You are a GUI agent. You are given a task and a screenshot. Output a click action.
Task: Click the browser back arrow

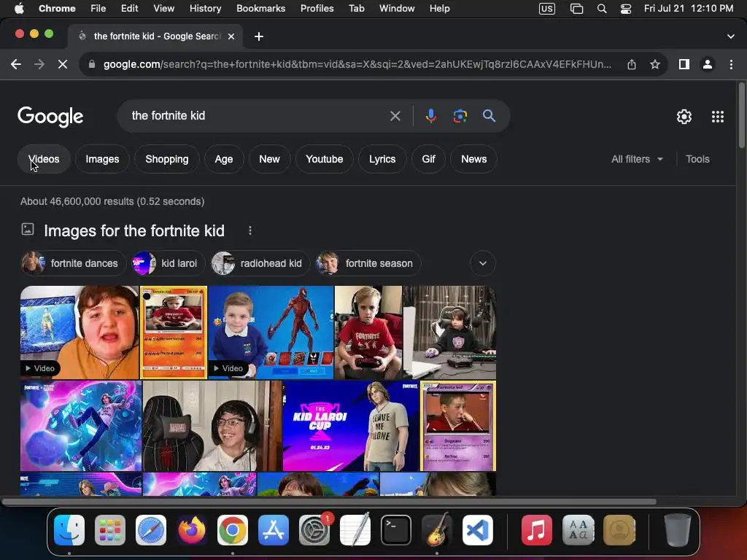click(16, 64)
